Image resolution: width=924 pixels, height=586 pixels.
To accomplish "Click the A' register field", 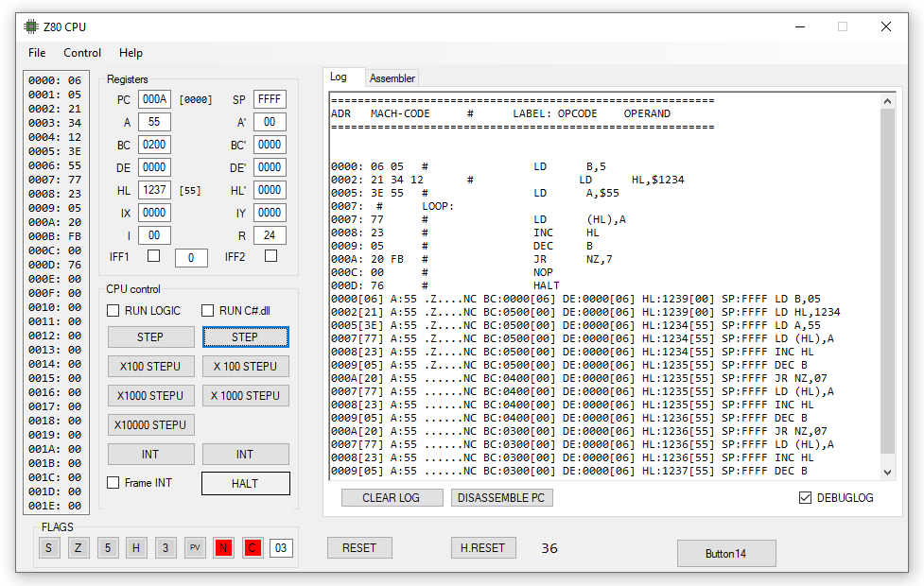I will coord(270,122).
